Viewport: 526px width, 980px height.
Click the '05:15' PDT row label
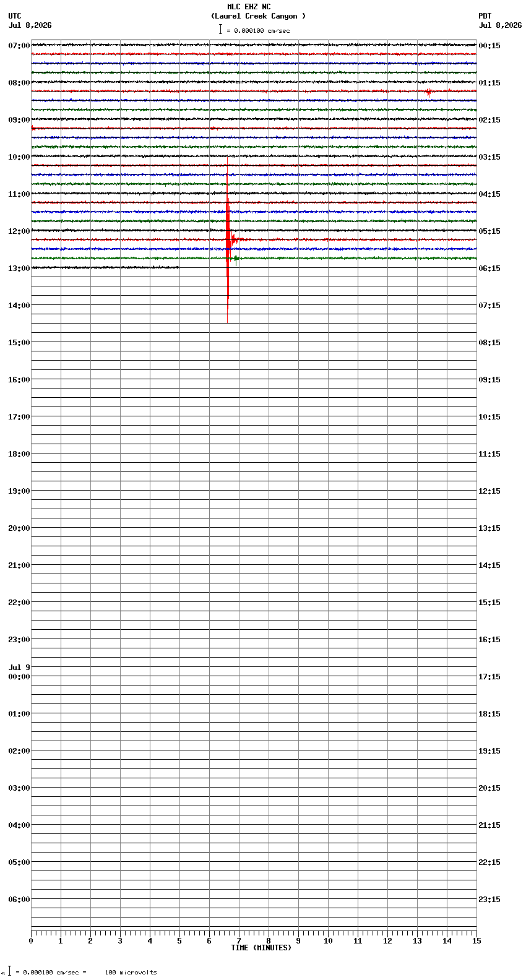[489, 231]
